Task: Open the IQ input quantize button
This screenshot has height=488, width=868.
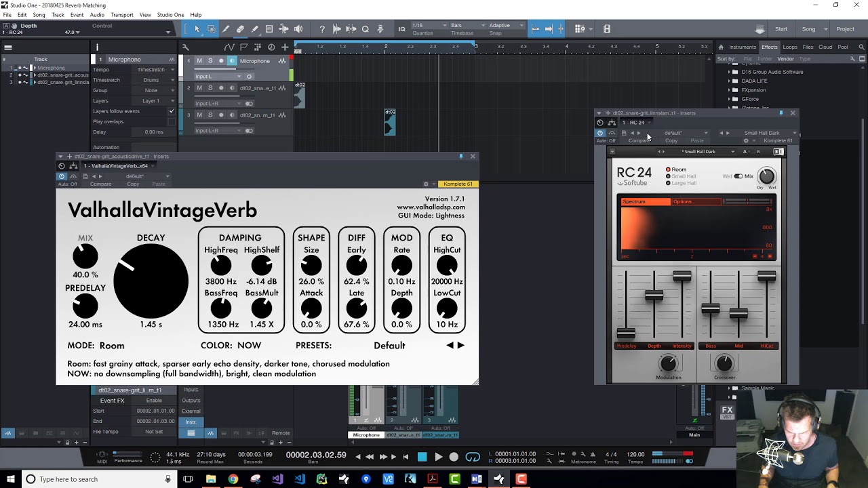Action: (401, 29)
